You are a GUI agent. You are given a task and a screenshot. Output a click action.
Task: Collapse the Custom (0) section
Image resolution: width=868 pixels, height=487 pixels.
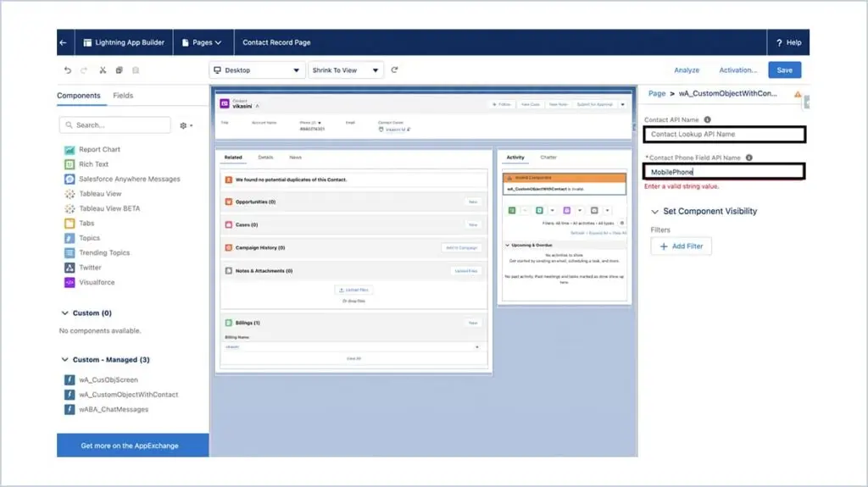64,313
